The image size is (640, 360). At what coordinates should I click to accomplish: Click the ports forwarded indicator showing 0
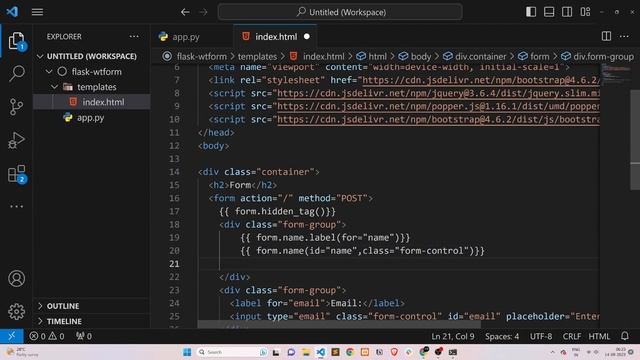pos(84,336)
